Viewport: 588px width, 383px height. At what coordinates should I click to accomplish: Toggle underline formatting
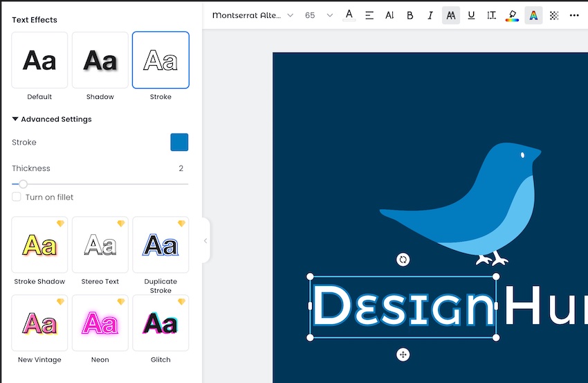[471, 15]
